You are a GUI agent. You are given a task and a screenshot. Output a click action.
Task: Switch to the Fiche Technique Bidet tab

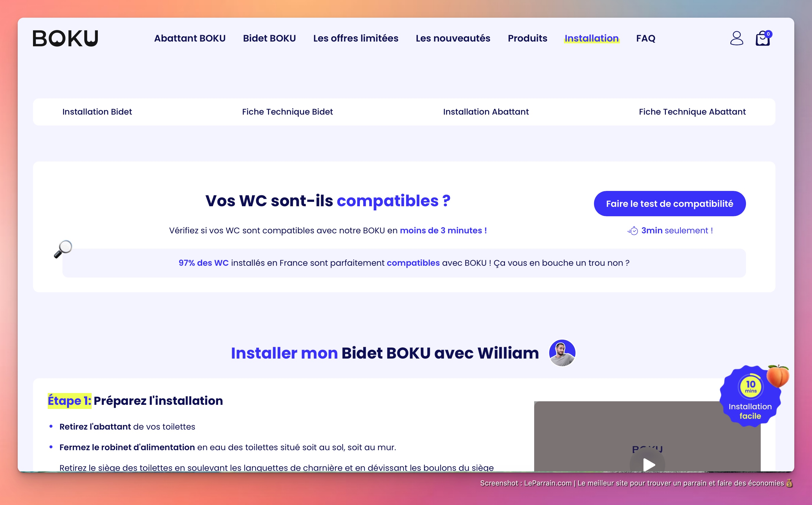(x=288, y=112)
